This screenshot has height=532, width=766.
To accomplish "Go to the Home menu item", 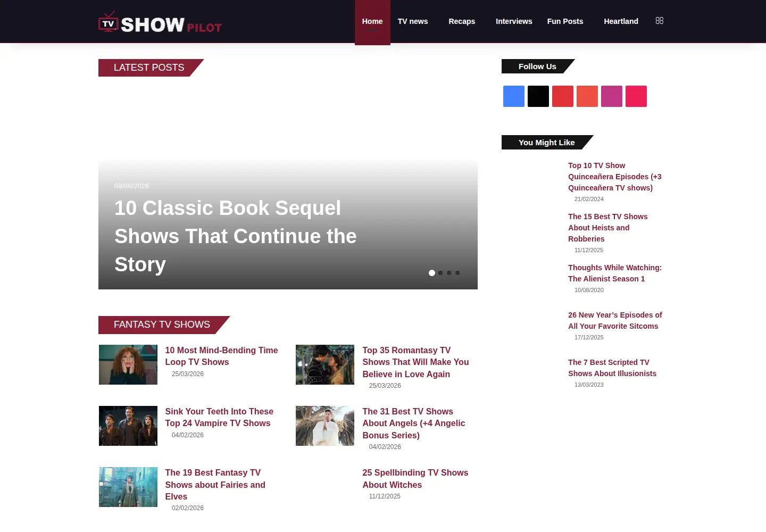I will click(x=372, y=22).
